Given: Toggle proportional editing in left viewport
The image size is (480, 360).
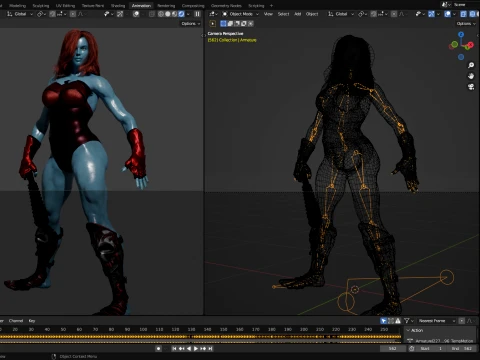Looking at the screenshot, I should 73,14.
